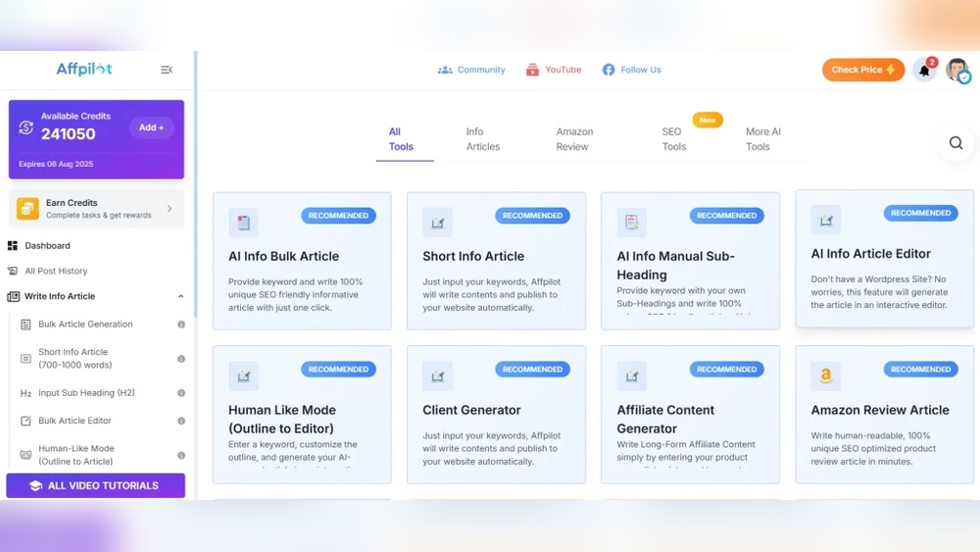Open the Human Like Mode card

[x=302, y=415]
